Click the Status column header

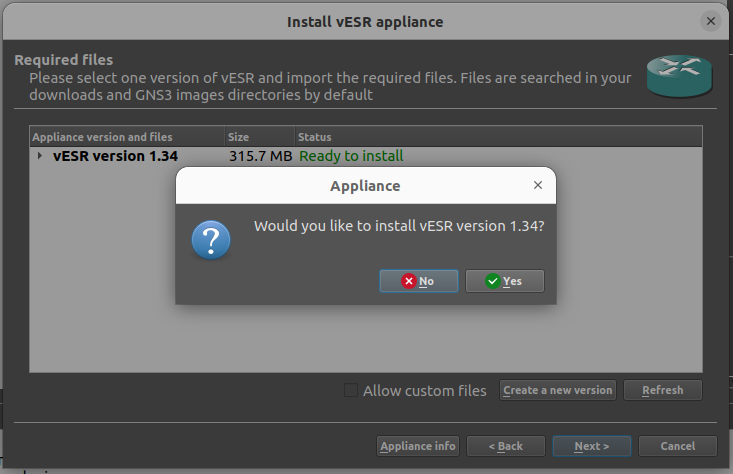(315, 137)
